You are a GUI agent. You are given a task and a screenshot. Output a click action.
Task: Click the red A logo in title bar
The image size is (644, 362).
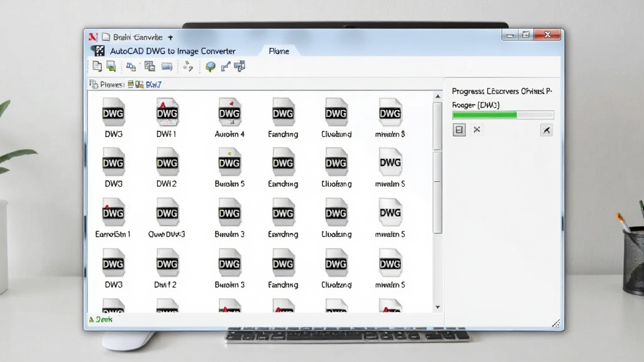pos(93,37)
